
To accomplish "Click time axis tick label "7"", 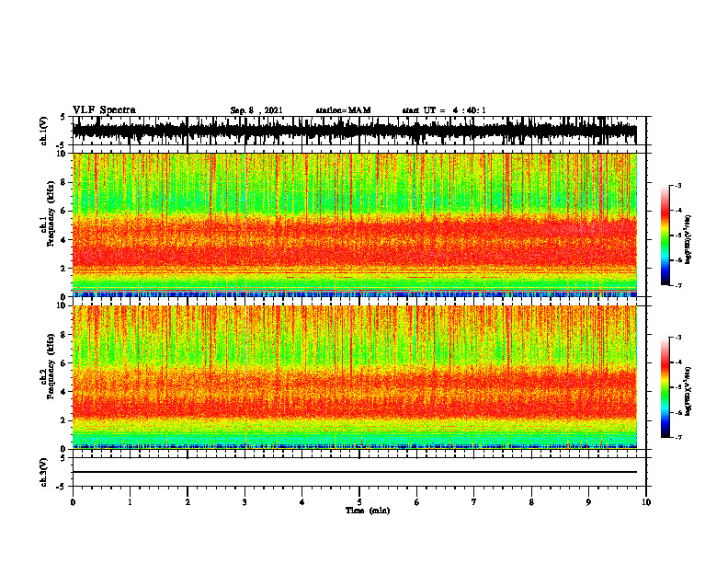I will [474, 502].
